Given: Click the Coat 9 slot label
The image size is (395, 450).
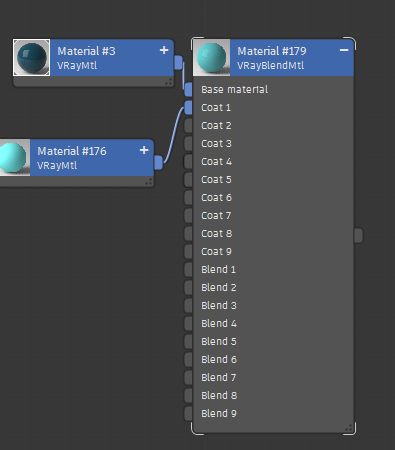Looking at the screenshot, I should coord(216,252).
